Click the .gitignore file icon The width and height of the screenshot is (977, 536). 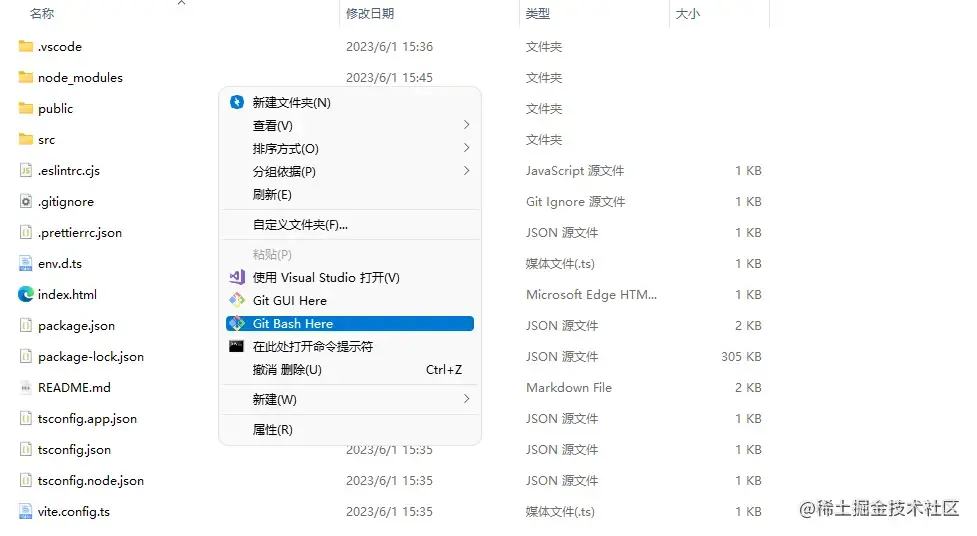point(26,201)
